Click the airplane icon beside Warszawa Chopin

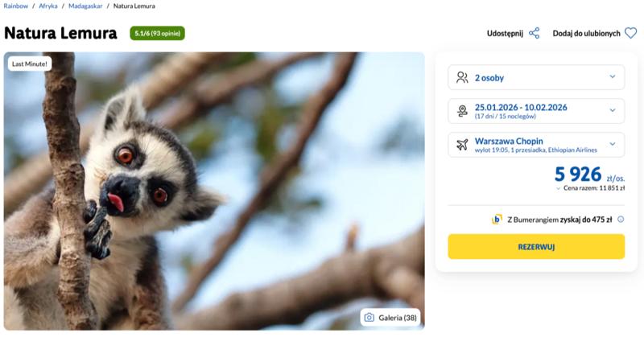(462, 145)
